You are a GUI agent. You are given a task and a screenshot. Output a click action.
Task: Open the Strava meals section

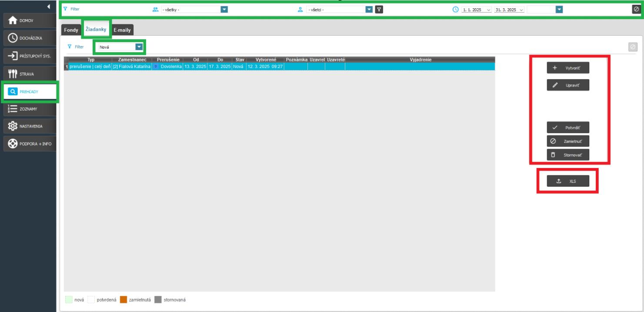[x=29, y=74]
